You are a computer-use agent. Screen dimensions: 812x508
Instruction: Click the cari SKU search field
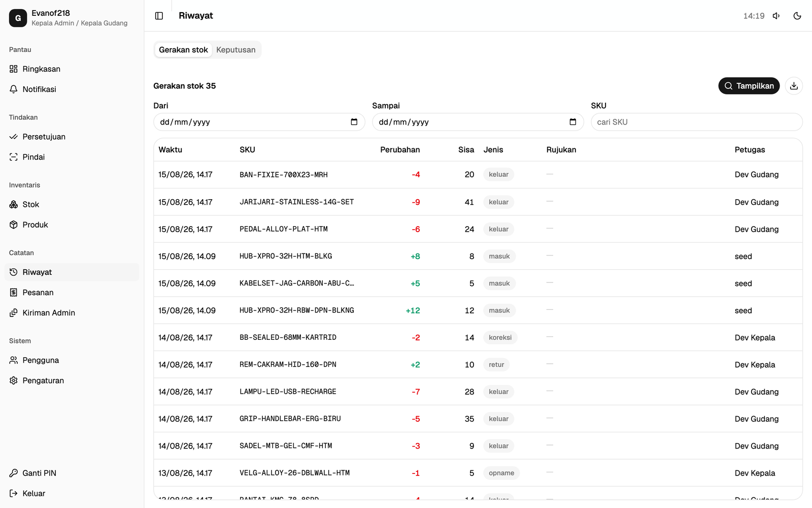click(696, 122)
